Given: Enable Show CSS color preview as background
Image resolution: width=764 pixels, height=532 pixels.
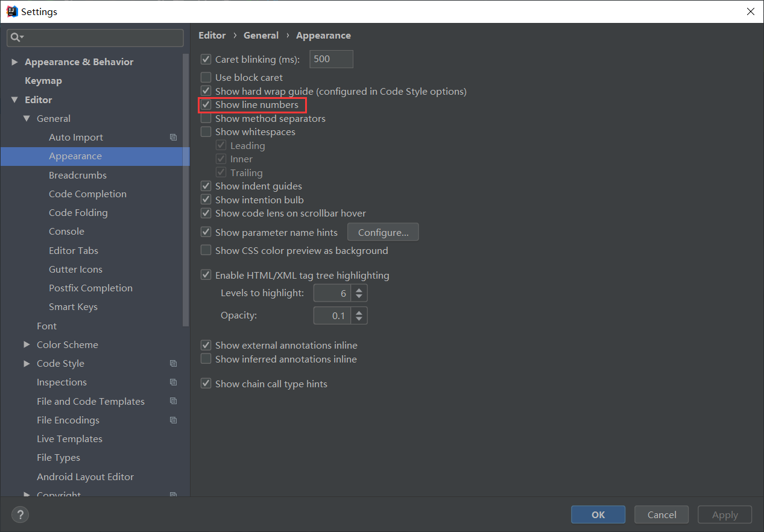Looking at the screenshot, I should (x=206, y=250).
